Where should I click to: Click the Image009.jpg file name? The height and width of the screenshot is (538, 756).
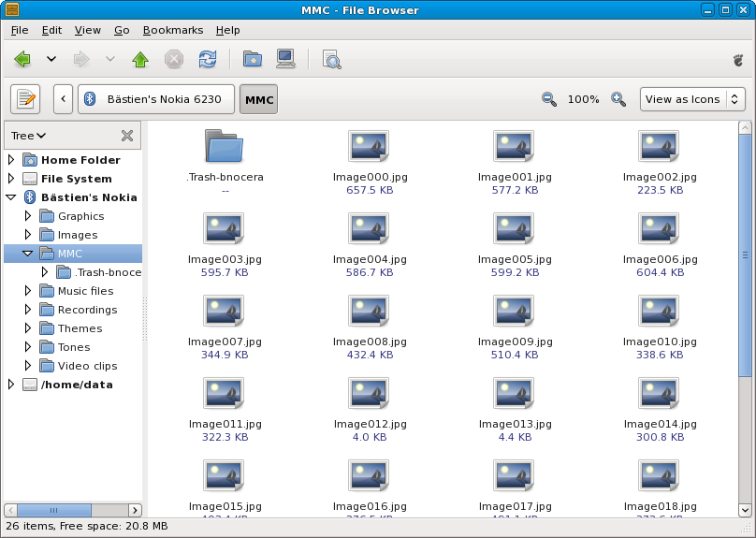(x=515, y=342)
